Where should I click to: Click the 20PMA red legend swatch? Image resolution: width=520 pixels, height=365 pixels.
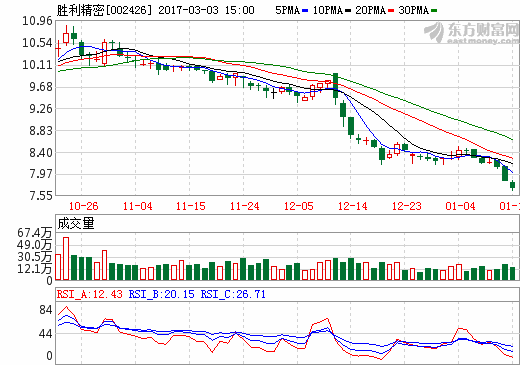(x=391, y=11)
